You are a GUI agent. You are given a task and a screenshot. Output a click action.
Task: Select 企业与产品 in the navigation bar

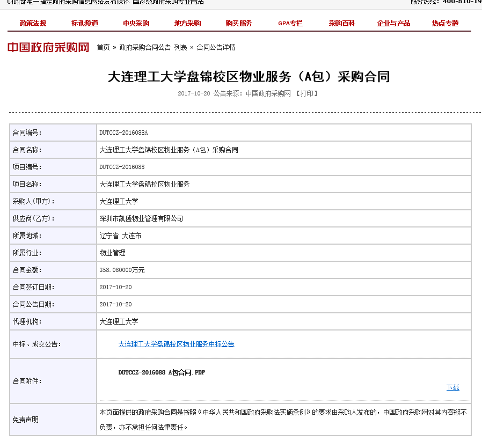tap(393, 23)
